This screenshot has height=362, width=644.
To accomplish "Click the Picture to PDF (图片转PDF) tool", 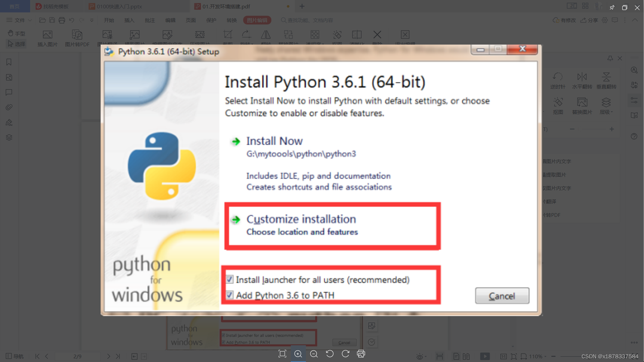I will (77, 38).
